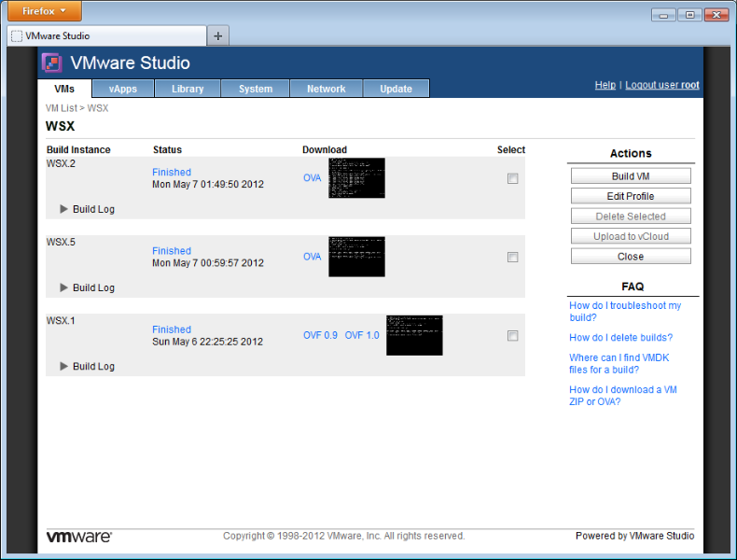Click the VMware Studio tab favicon
Viewport: 737px width, 560px height.
[x=17, y=36]
